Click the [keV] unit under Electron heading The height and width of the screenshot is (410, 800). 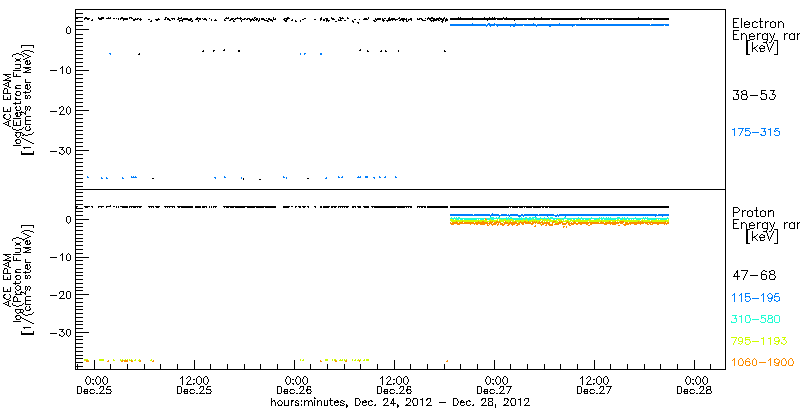pyautogui.click(x=762, y=48)
